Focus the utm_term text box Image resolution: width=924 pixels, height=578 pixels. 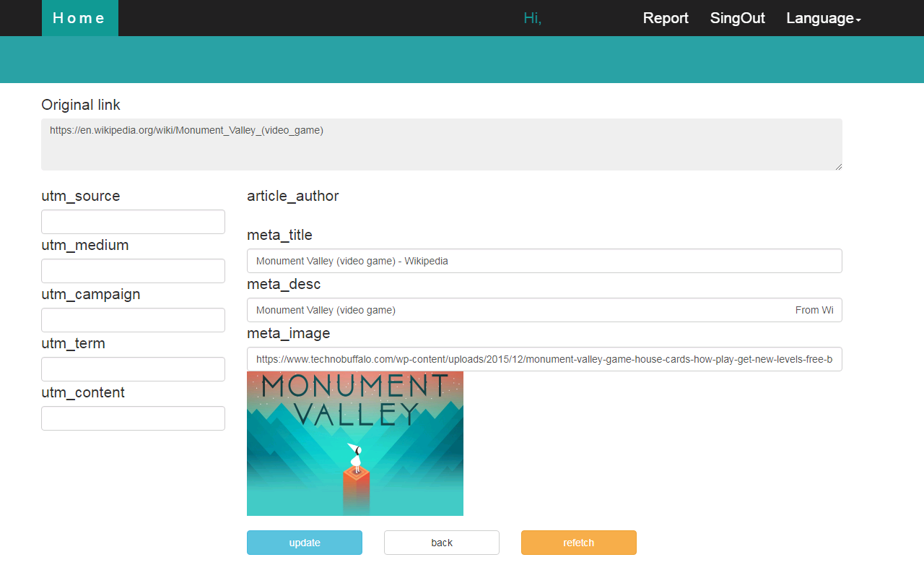[x=133, y=369]
